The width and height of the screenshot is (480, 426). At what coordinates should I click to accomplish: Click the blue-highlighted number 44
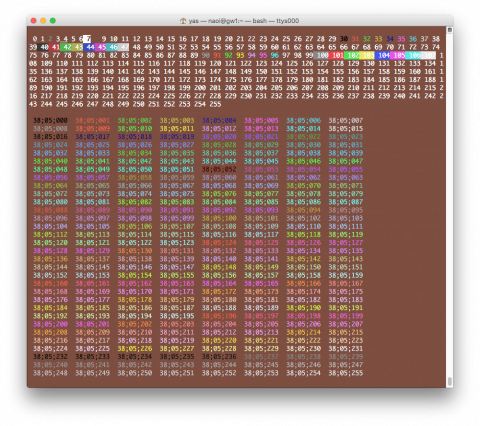(90, 47)
